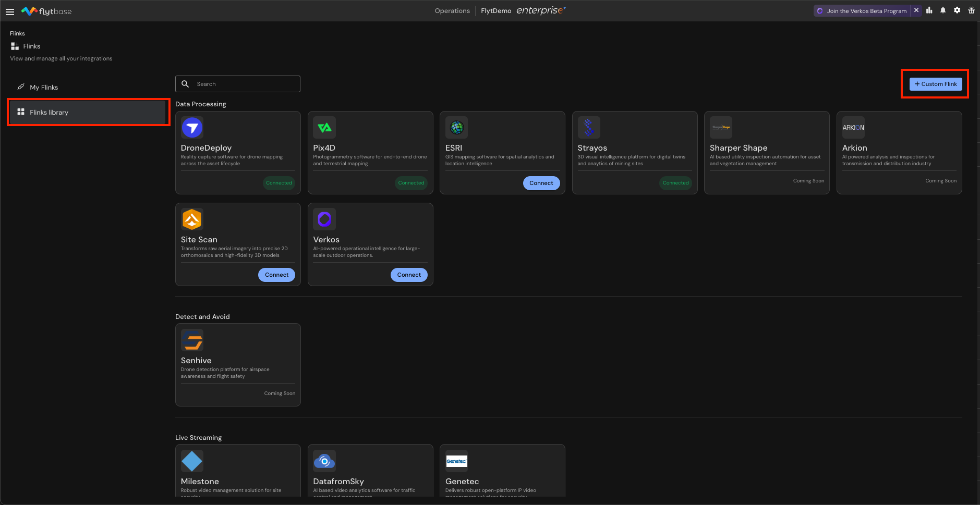Click the Genetec card title
The image size is (980, 505).
462,482
